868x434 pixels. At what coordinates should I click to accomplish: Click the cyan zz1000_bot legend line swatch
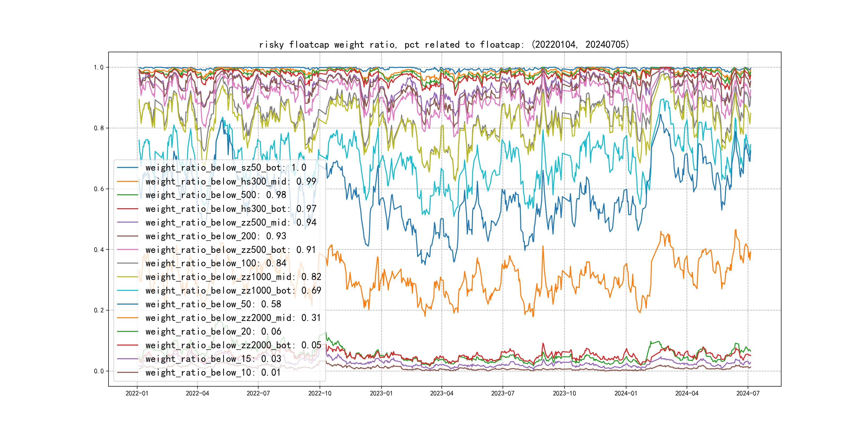click(128, 290)
